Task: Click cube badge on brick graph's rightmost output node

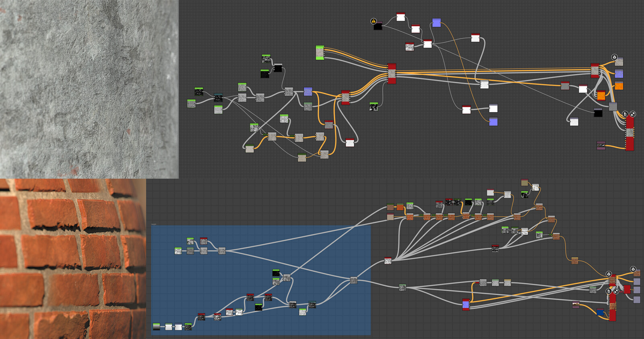Action: [x=633, y=269]
